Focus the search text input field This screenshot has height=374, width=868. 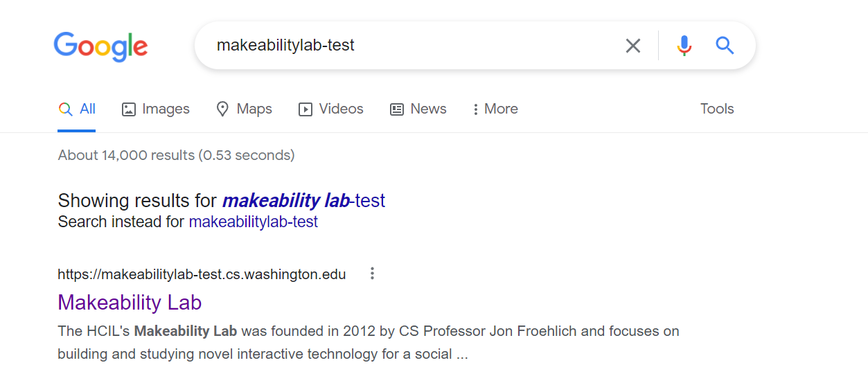click(x=416, y=46)
